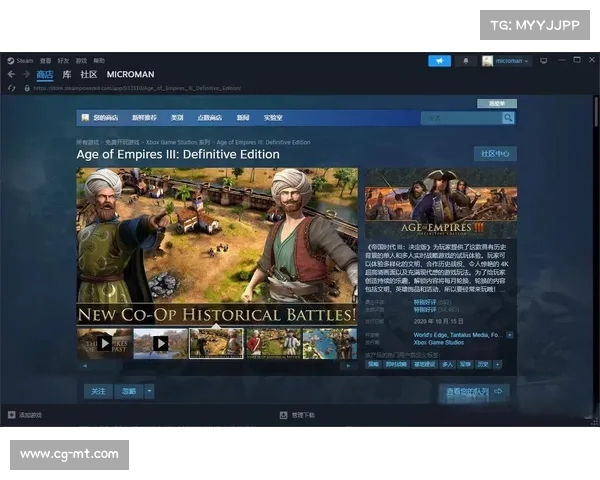Click the microman profile avatar
600x480 pixels.
pyautogui.click(x=487, y=60)
